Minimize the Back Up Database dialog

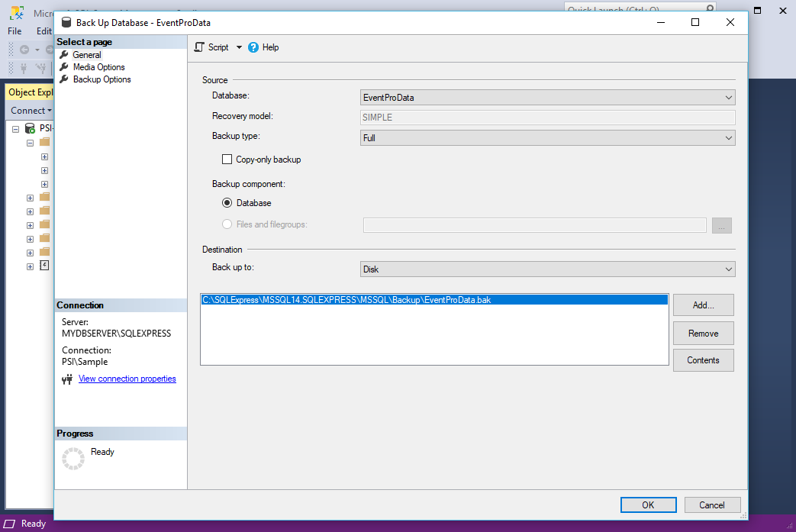tap(661, 22)
